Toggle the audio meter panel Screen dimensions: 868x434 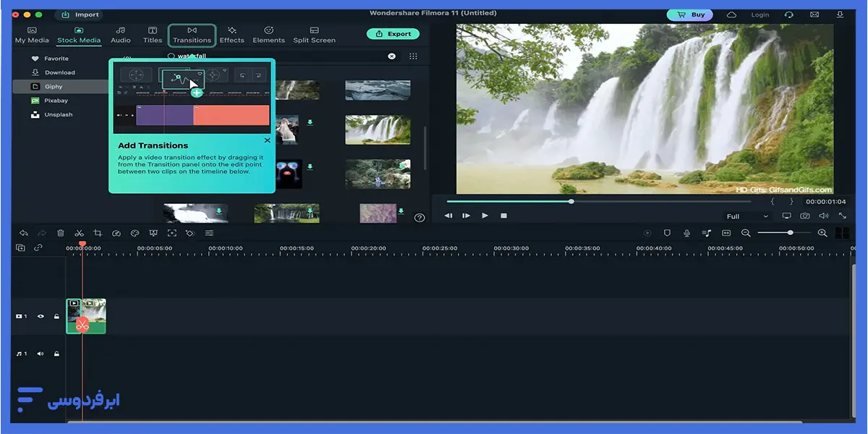pyautogui.click(x=842, y=233)
